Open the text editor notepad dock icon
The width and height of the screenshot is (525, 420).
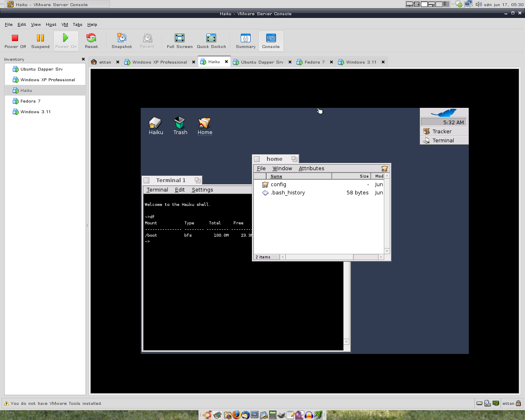pyautogui.click(x=291, y=415)
